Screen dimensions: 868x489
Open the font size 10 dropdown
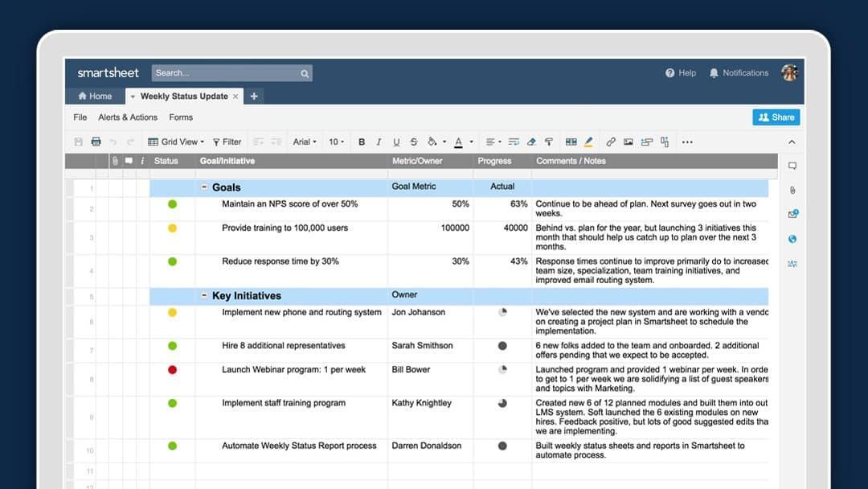pos(336,142)
